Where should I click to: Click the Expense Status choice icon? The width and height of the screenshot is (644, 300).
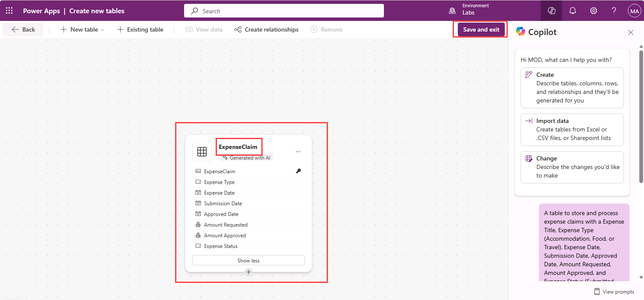(198, 246)
